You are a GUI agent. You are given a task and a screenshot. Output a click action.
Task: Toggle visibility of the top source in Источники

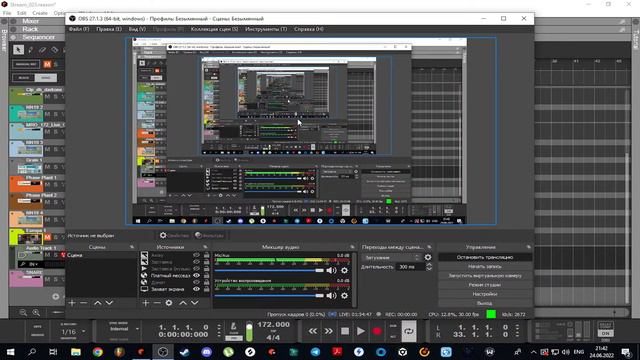[196, 255]
